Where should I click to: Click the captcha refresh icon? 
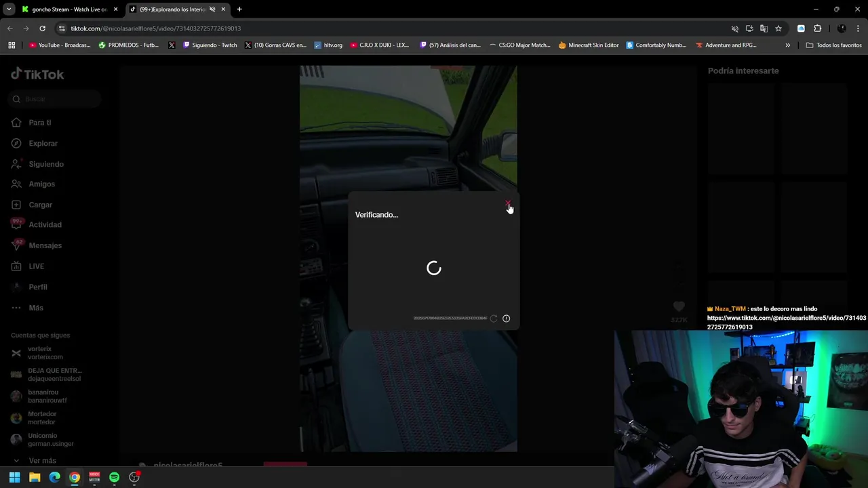pyautogui.click(x=494, y=319)
